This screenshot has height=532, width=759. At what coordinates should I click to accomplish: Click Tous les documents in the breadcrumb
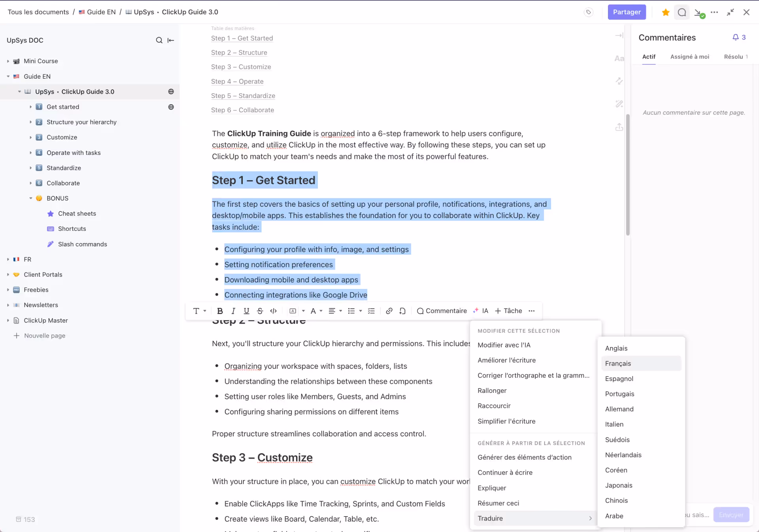tap(38, 12)
